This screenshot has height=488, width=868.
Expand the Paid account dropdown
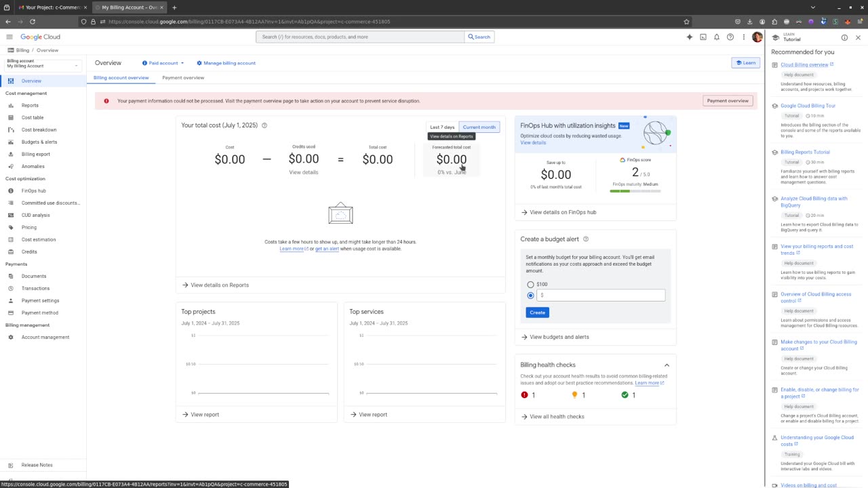163,63
